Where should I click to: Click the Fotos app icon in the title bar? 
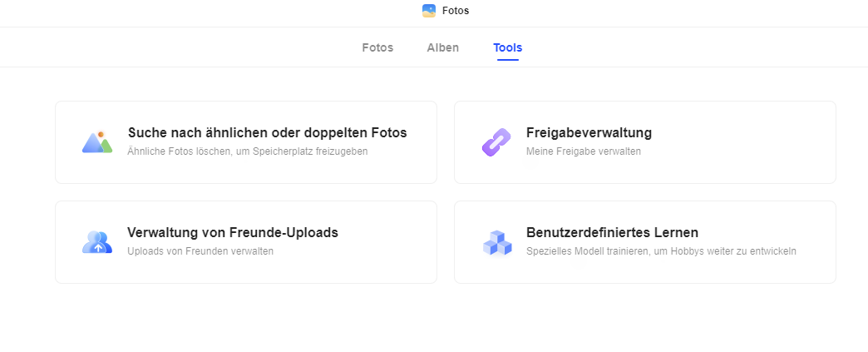pyautogui.click(x=429, y=11)
